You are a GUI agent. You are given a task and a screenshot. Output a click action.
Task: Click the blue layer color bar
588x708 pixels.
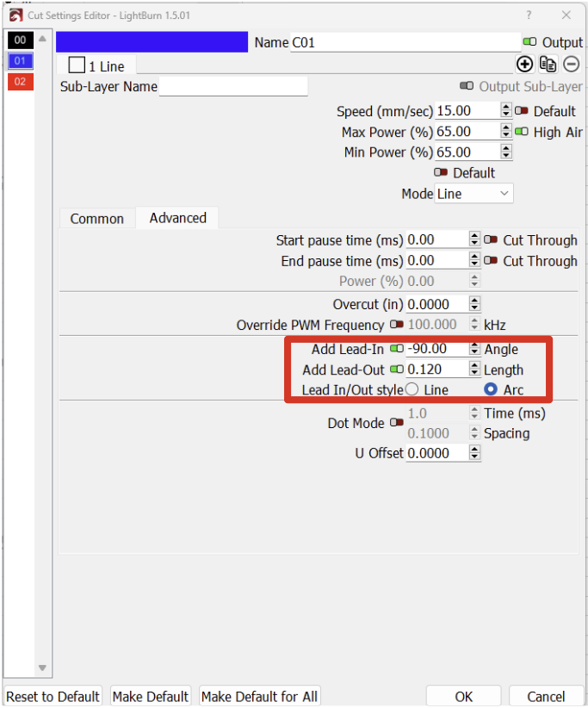pos(152,42)
